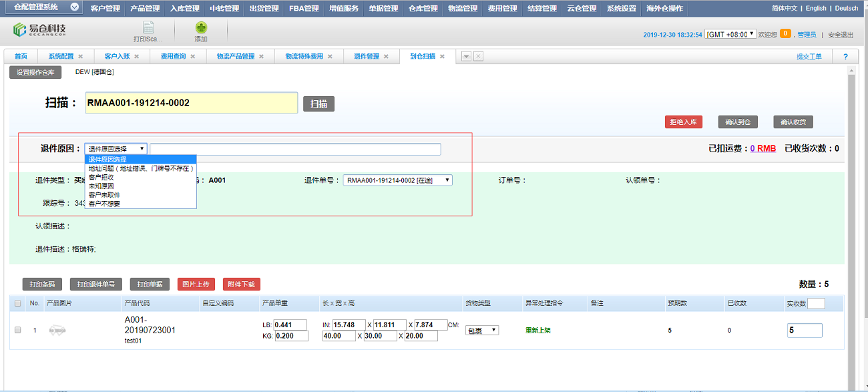Close the 退件管理 tab

coord(386,57)
